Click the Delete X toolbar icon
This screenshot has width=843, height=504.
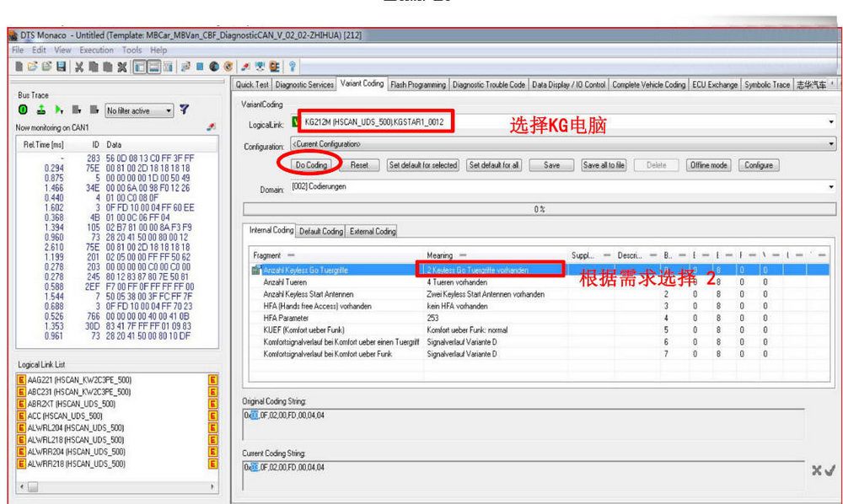coord(122,67)
